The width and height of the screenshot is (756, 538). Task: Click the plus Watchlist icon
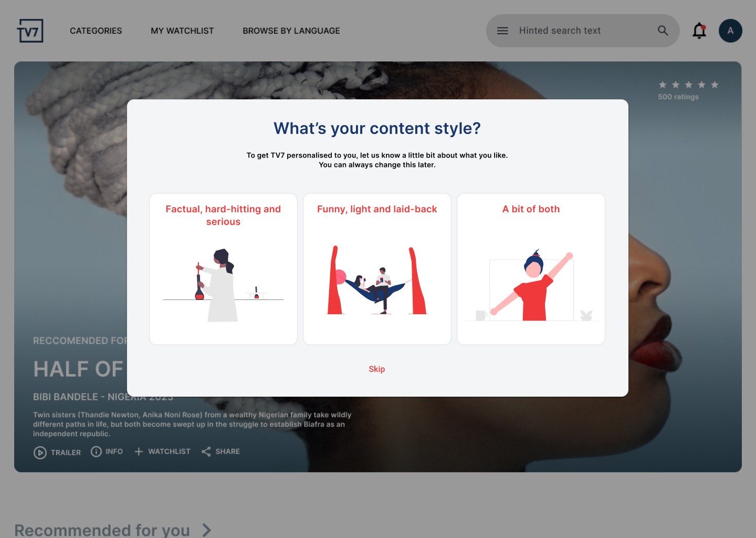coord(139,451)
